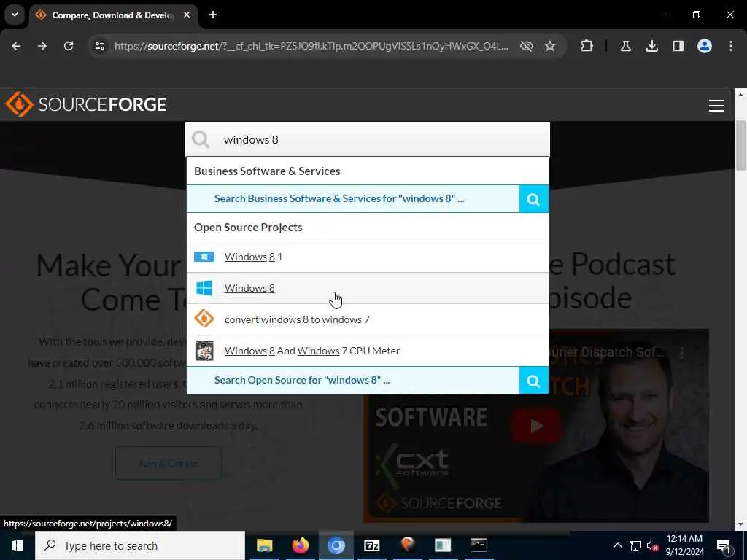Click the Open Source search magnifier button
Image resolution: width=747 pixels, height=560 pixels.
tap(533, 380)
